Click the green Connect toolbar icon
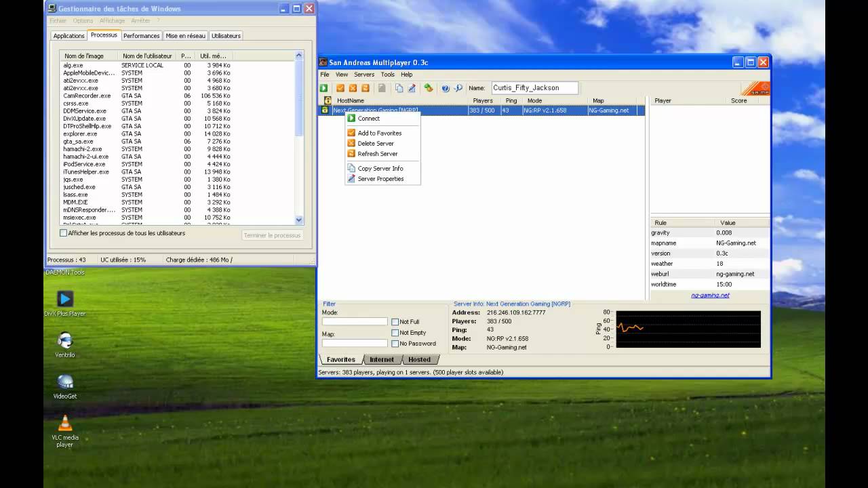The width and height of the screenshot is (868, 488). (x=324, y=88)
